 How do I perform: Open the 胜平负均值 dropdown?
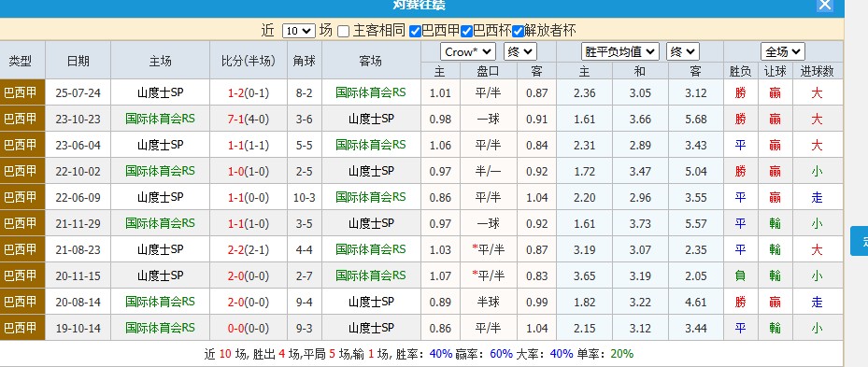tap(620, 52)
